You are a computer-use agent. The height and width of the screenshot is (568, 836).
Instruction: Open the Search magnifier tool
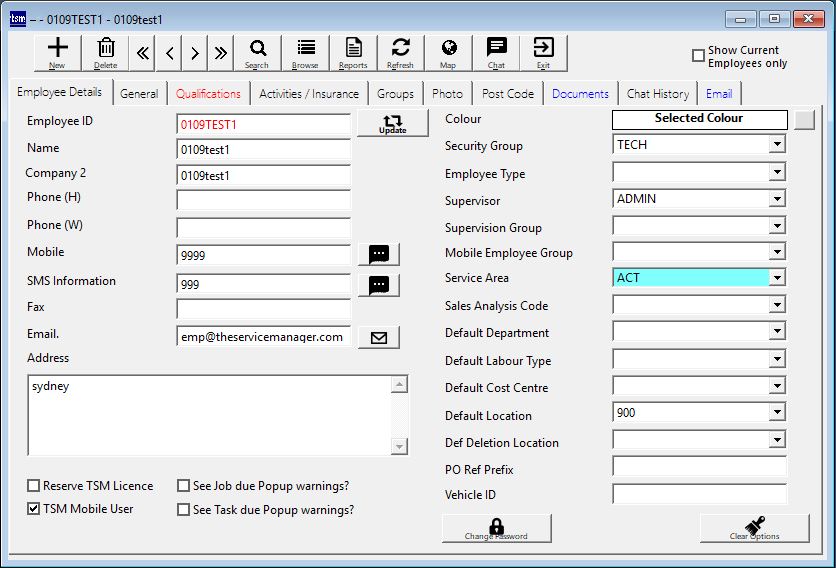click(x=257, y=52)
